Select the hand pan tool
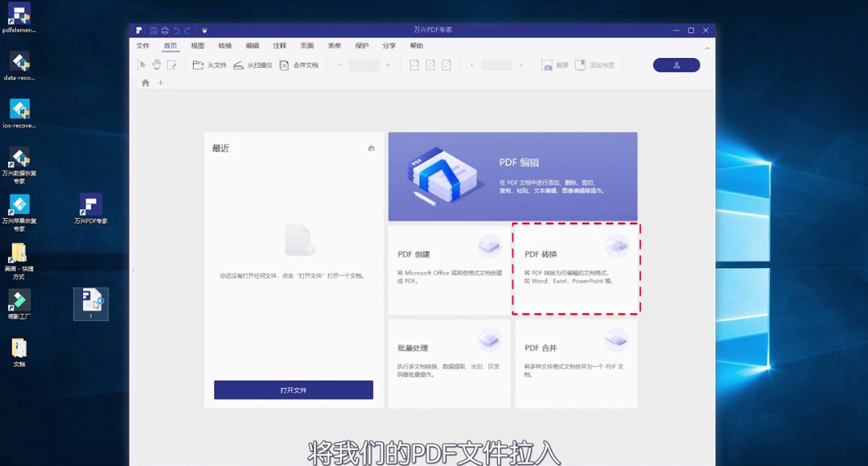This screenshot has height=466, width=868. pos(157,65)
